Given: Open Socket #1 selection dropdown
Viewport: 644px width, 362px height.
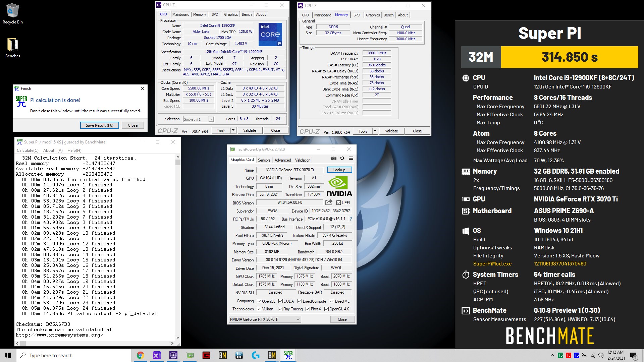Looking at the screenshot, I should coord(199,119).
